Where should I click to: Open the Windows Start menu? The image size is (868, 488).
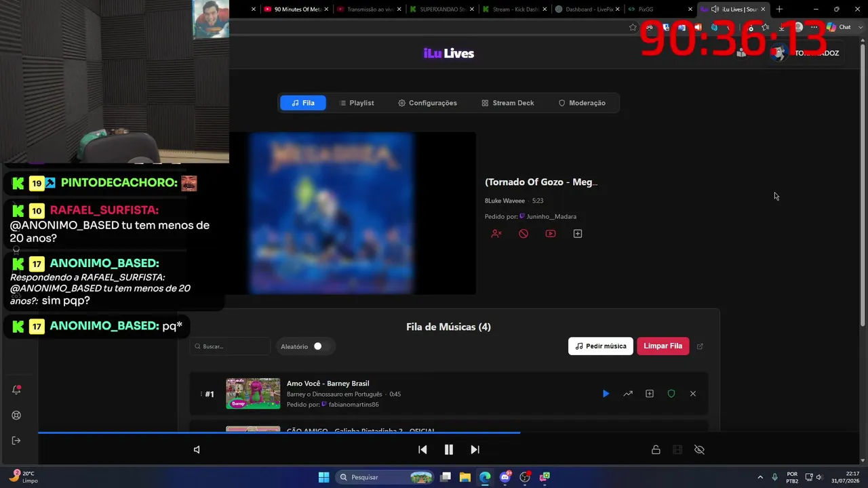coord(324,477)
